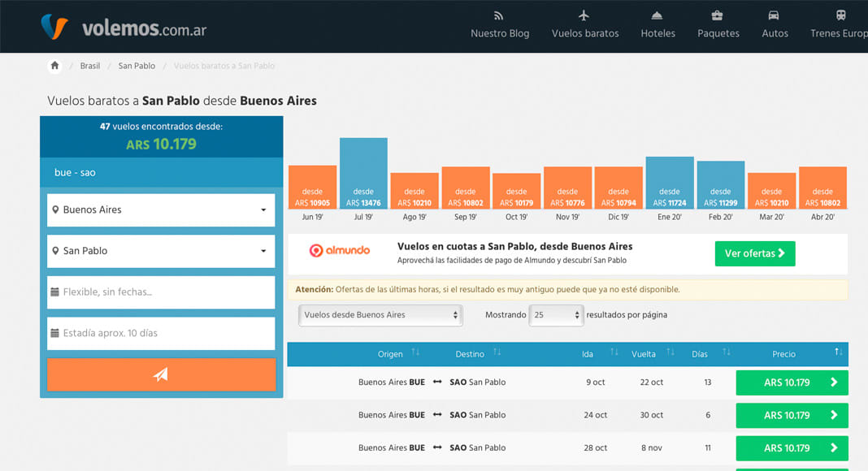
Task: Select the Jul 19' price bar ARS 13476
Action: click(x=363, y=173)
